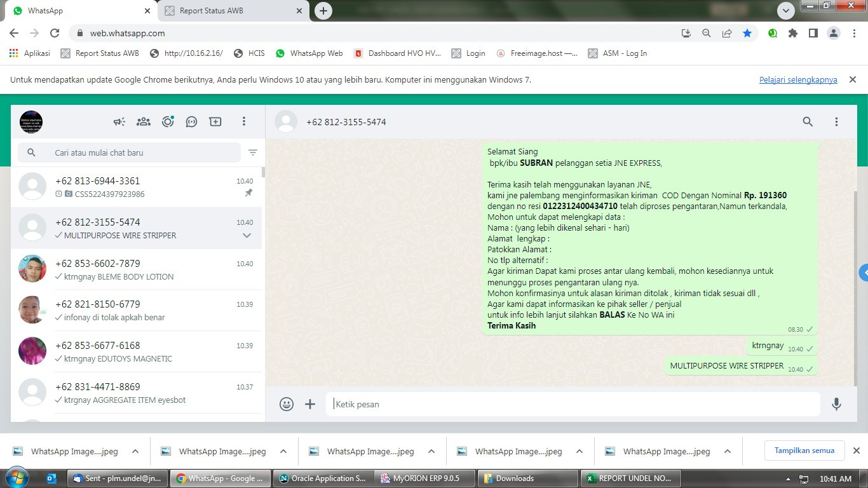
Task: Click the Ketik pesan message field
Action: point(573,404)
